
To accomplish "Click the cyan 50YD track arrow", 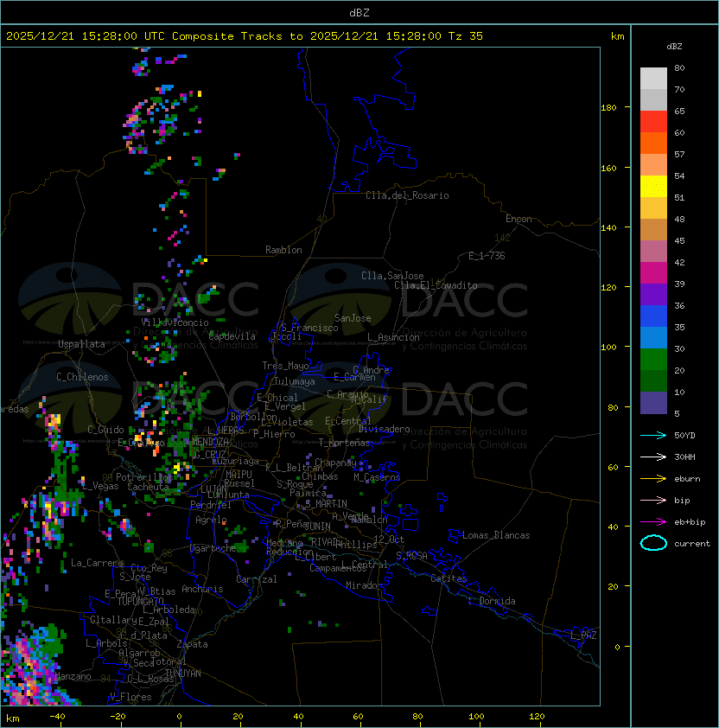I will [653, 435].
